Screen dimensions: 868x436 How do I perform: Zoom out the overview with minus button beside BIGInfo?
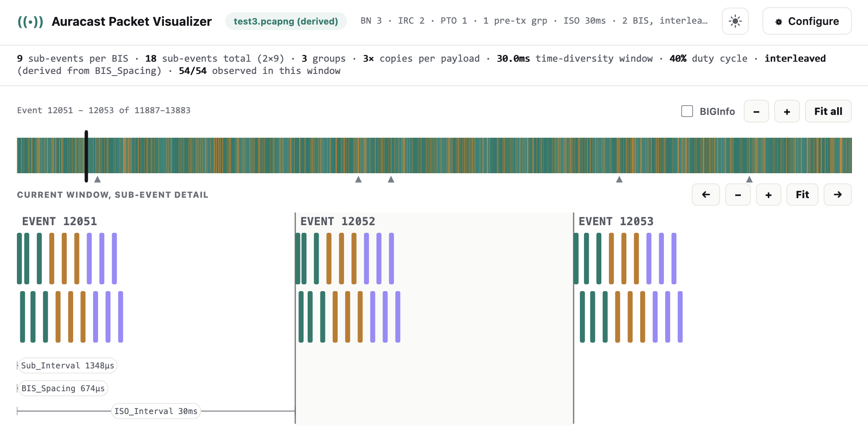756,111
